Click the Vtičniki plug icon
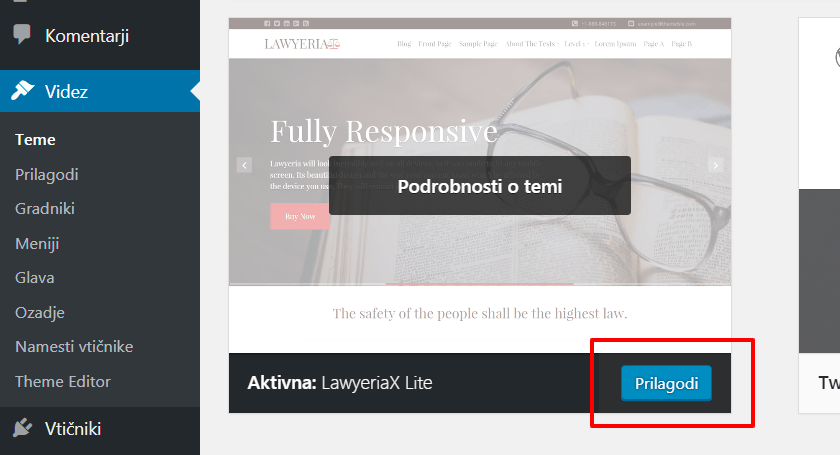 pos(22,428)
